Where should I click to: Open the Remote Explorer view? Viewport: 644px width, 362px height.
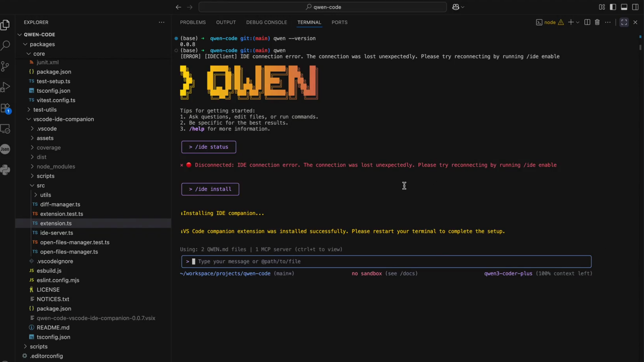(5, 129)
